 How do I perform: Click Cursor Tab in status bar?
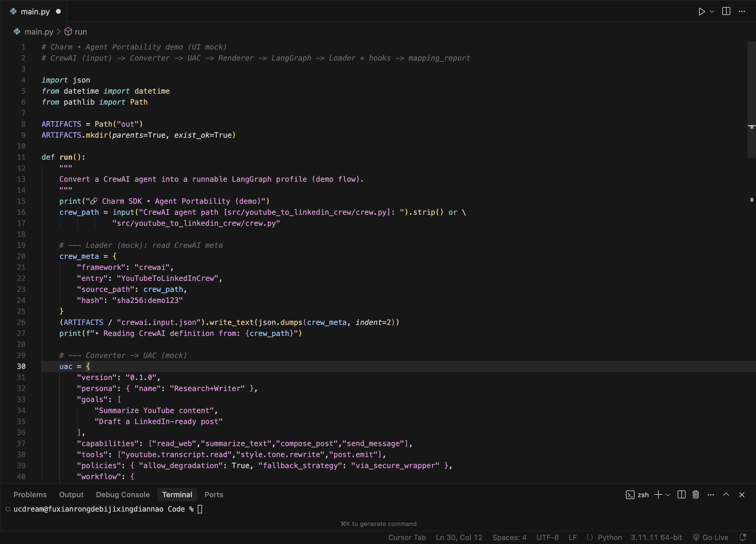pos(407,537)
